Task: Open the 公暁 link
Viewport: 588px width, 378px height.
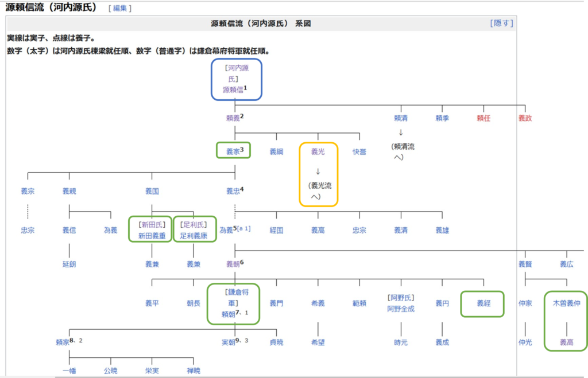Action: [x=111, y=371]
